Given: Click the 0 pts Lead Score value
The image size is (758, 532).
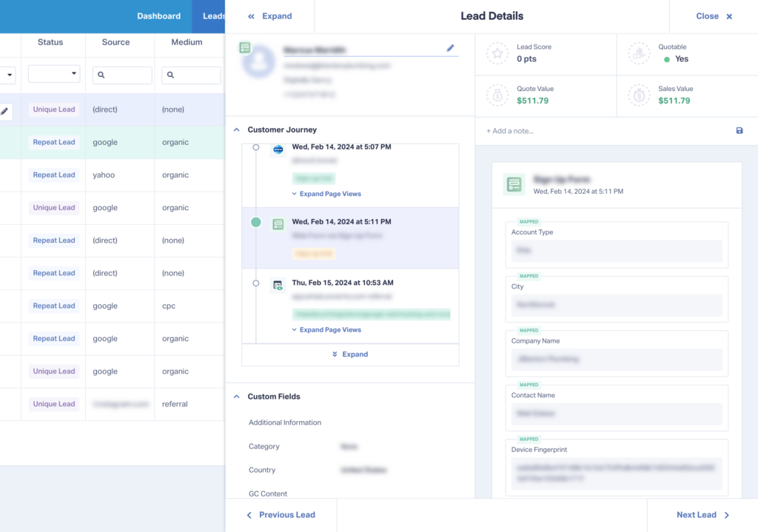Looking at the screenshot, I should [526, 59].
